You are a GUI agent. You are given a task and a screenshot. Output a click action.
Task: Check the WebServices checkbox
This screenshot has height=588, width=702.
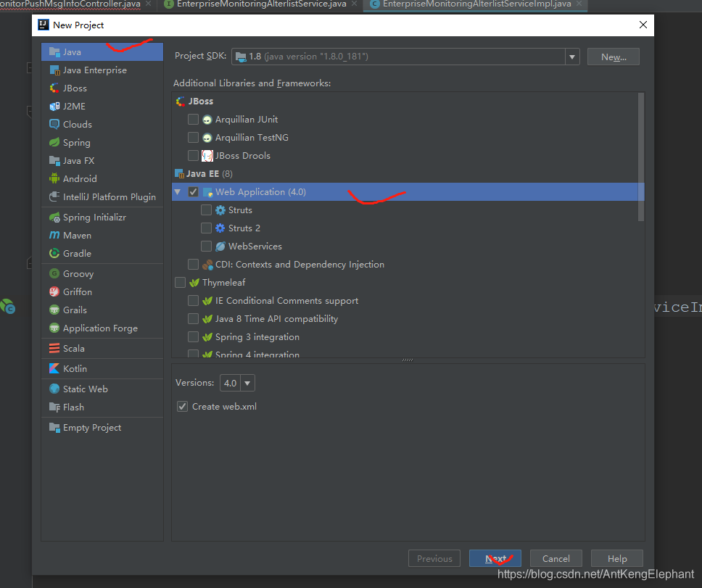click(206, 247)
